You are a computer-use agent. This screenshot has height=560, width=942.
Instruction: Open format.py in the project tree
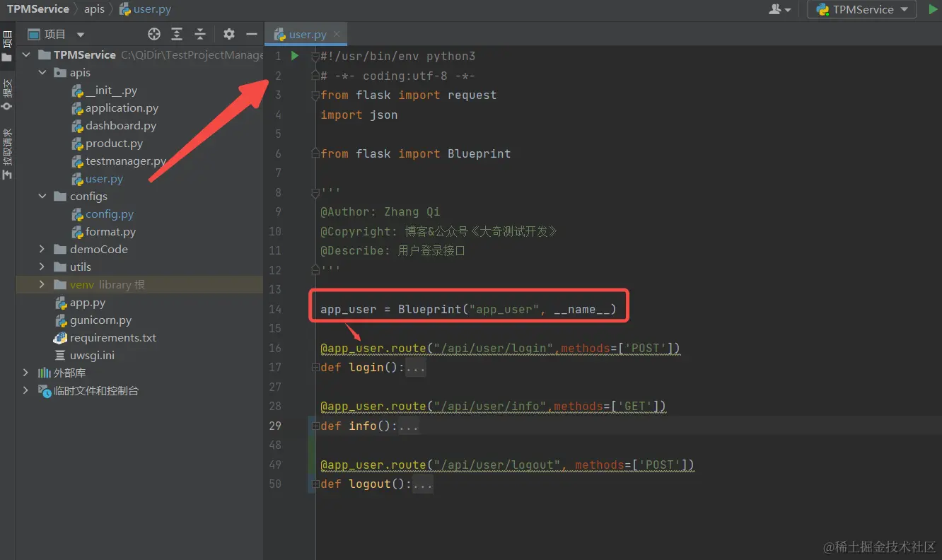pyautogui.click(x=103, y=231)
